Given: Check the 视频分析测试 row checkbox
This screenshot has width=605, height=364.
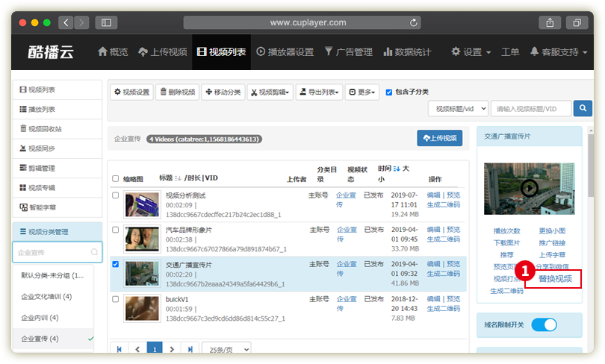Looking at the screenshot, I should coord(115,195).
